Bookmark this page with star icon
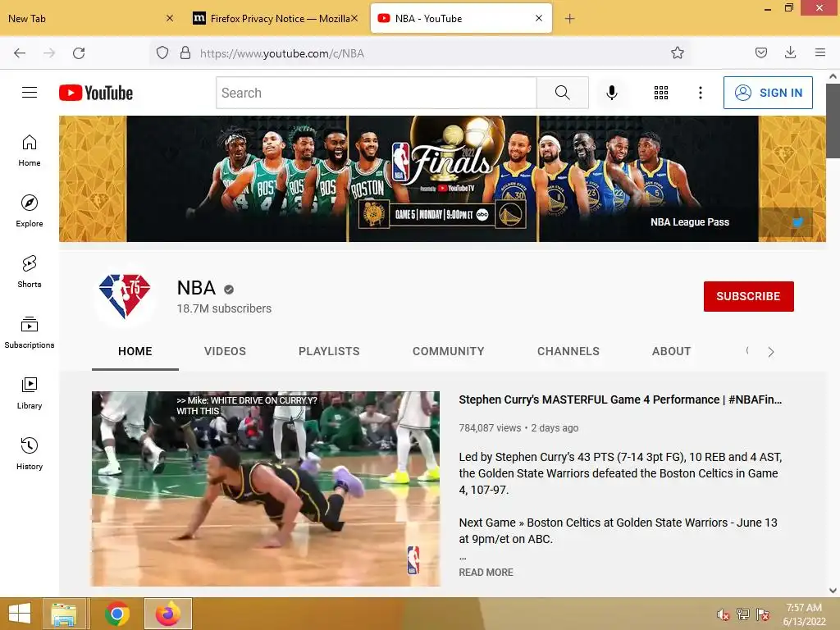This screenshot has width=840, height=630. click(677, 52)
